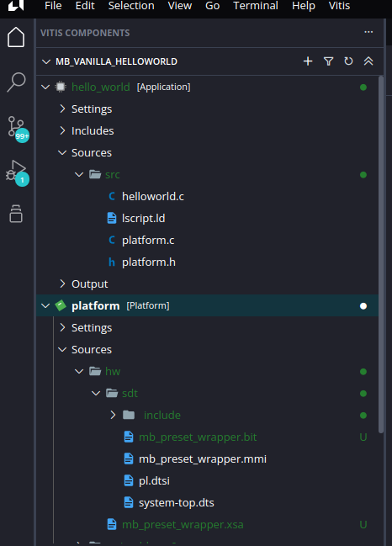Click the h icon beside platform.h
Screen dimensions: 392x546
click(112, 262)
